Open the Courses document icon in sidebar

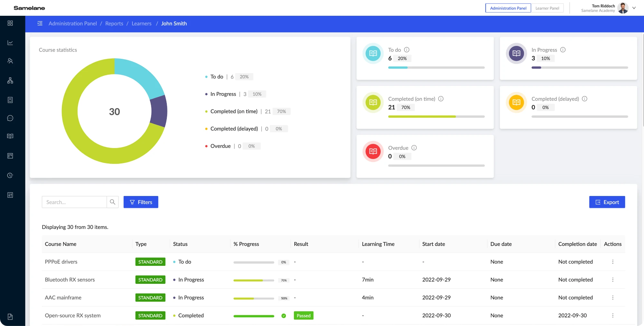pyautogui.click(x=10, y=100)
